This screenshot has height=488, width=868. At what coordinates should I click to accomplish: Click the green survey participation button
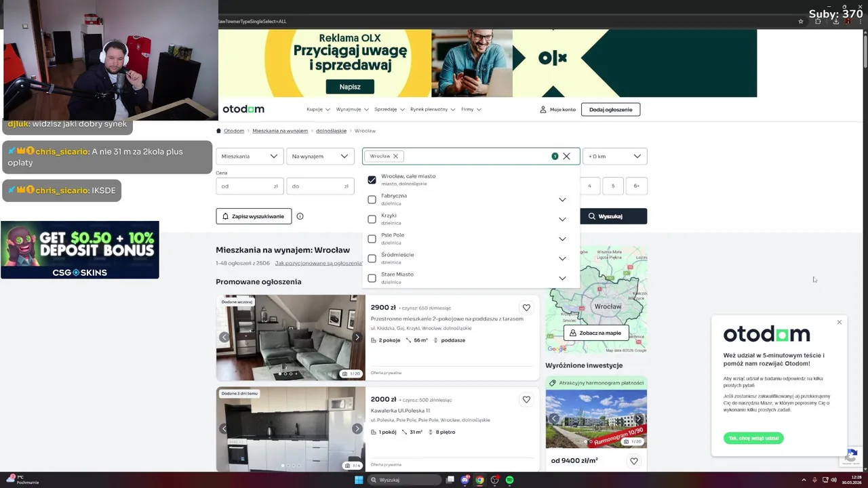pos(753,438)
